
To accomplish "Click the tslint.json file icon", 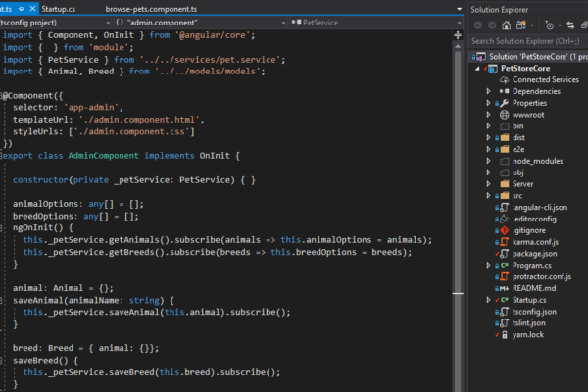I will (505, 323).
